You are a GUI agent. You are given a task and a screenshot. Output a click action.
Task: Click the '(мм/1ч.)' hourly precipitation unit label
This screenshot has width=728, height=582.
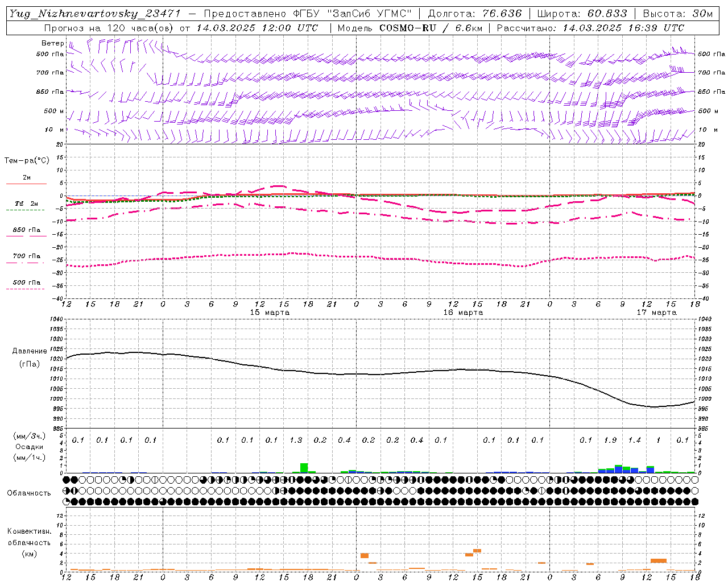point(30,458)
